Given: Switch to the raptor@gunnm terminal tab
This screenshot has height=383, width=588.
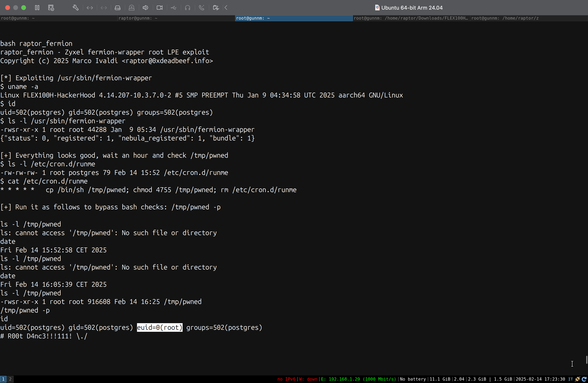Looking at the screenshot, I should coord(176,18).
